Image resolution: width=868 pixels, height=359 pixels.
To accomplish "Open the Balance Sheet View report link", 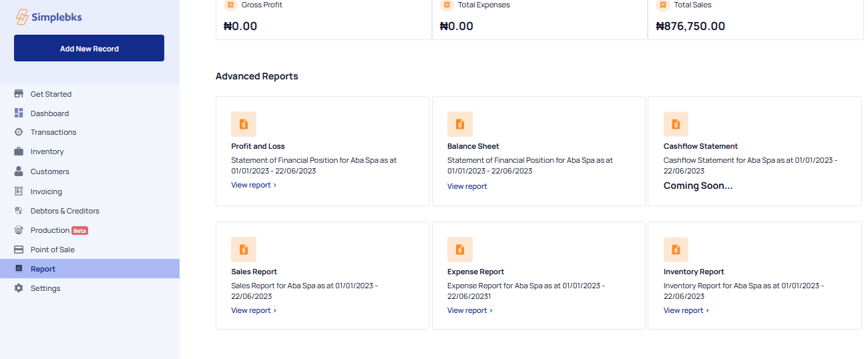I will coord(467,186).
